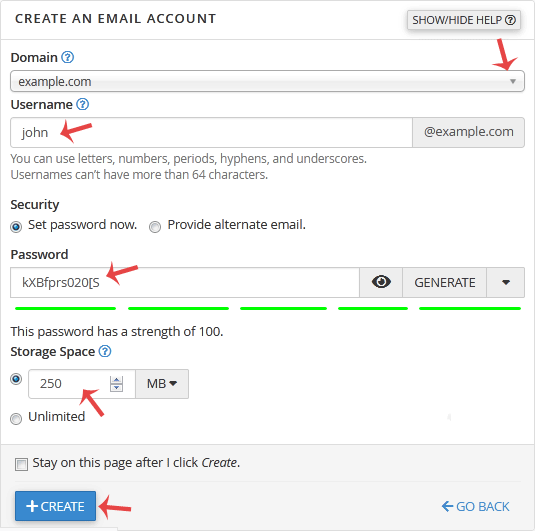Click the Show/Hide Help button
The height and width of the screenshot is (531, 535).
(464, 20)
